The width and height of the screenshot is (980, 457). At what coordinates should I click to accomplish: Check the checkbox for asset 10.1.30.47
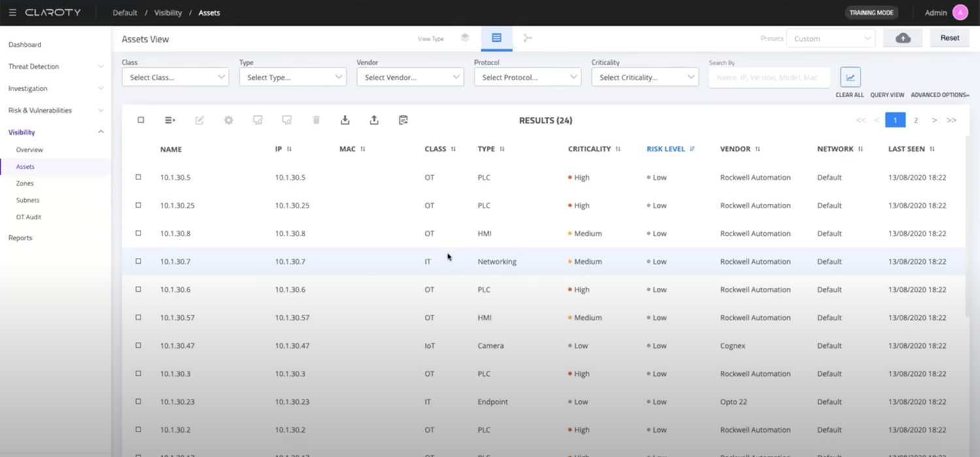pyautogui.click(x=138, y=345)
